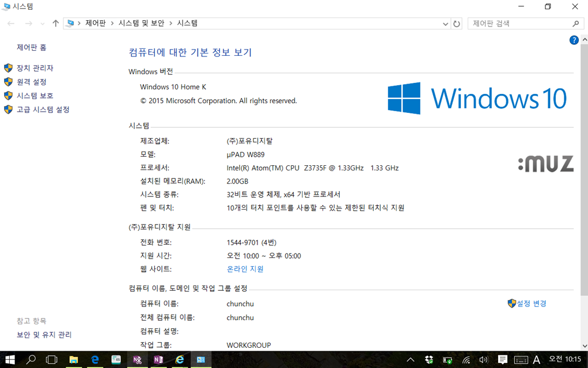Expand chevron after 제어판 breadcrumb
The image size is (588, 368).
click(112, 23)
